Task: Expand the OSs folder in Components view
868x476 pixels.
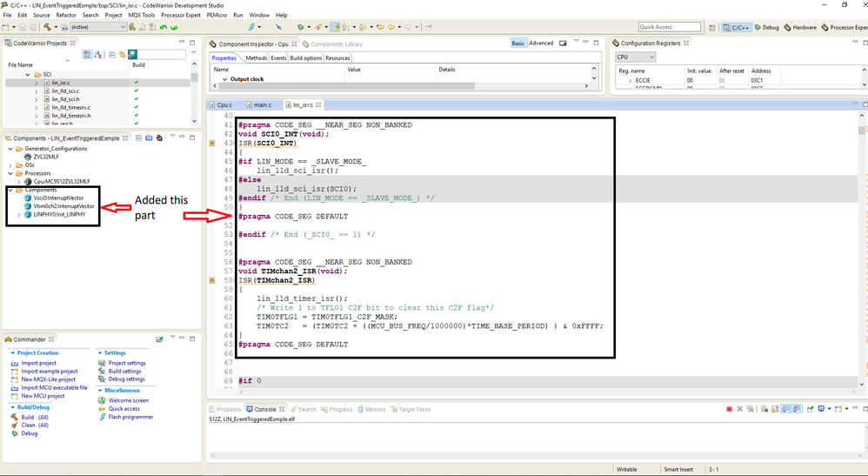Action: (x=10, y=165)
